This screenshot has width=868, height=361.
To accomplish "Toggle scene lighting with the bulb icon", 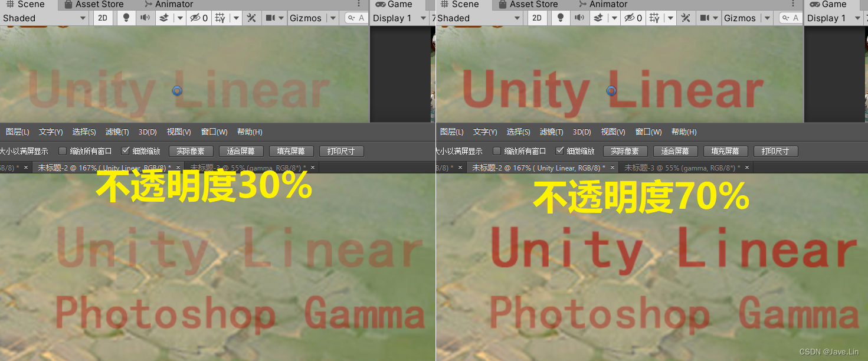I will click(x=126, y=18).
